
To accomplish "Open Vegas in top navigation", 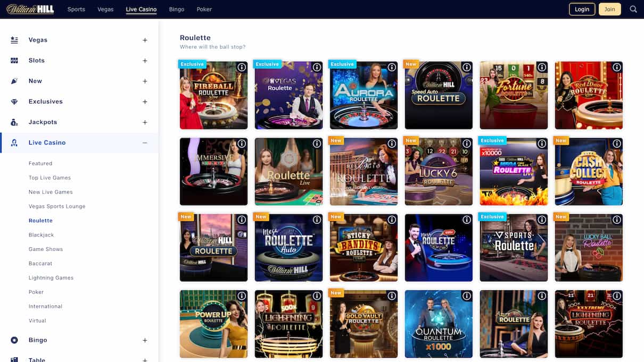I will tap(105, 9).
